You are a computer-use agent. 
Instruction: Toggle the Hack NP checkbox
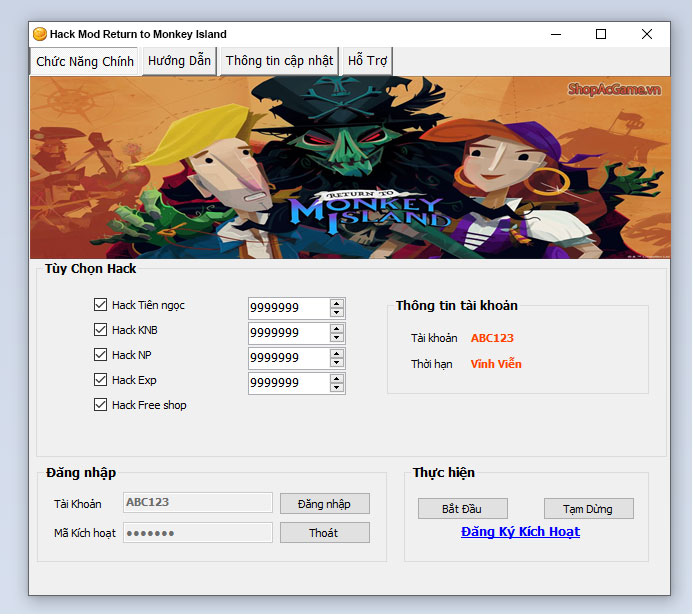click(x=100, y=354)
